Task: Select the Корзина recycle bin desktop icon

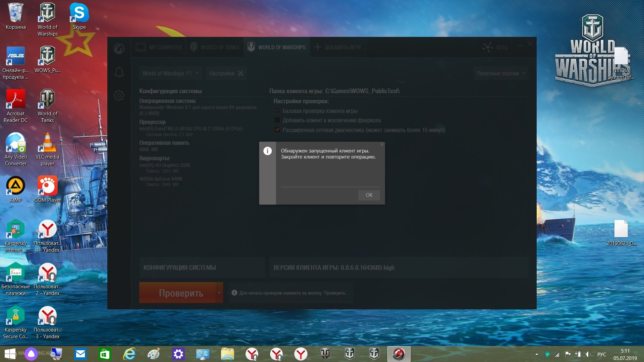Action: [16, 16]
